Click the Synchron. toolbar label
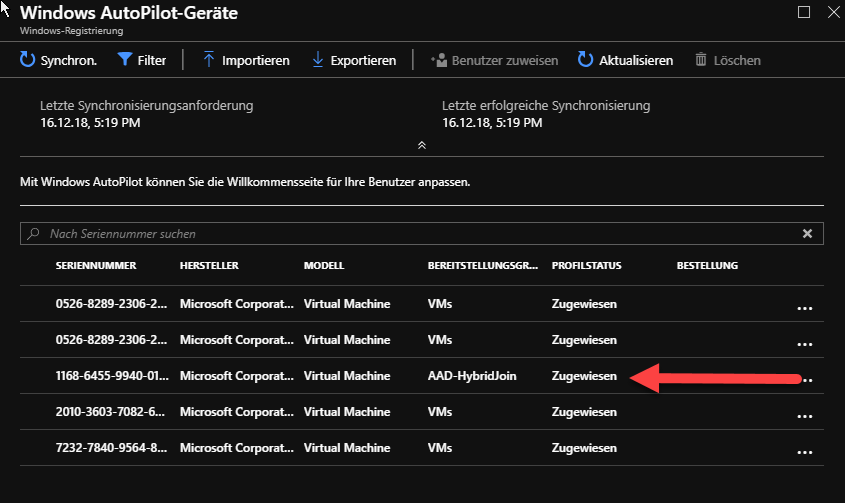This screenshot has width=845, height=503. point(69,60)
